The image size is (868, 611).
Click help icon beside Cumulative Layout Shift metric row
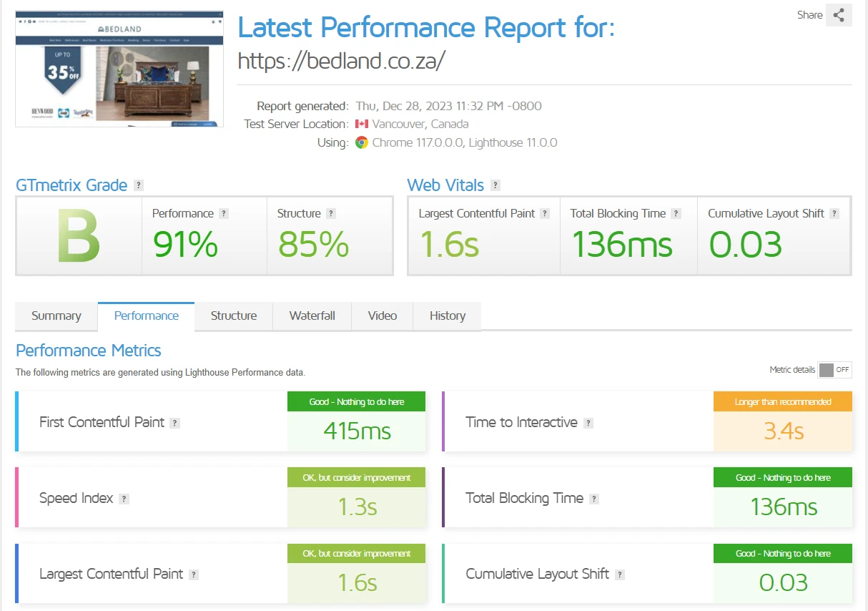[620, 575]
